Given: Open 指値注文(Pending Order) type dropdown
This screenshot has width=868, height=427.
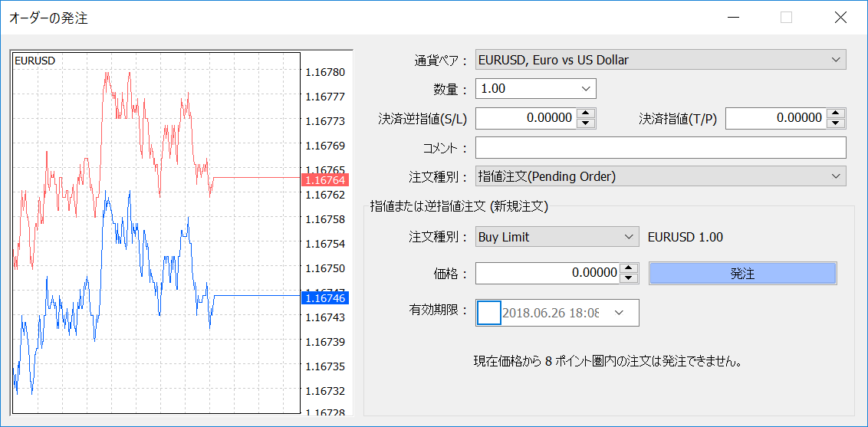Looking at the screenshot, I should point(660,176).
